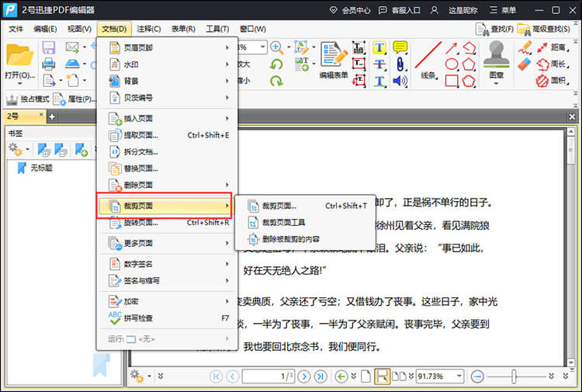Image resolution: width=582 pixels, height=392 pixels.
Task: Click 会员中心 in title bar
Action: tap(350, 10)
